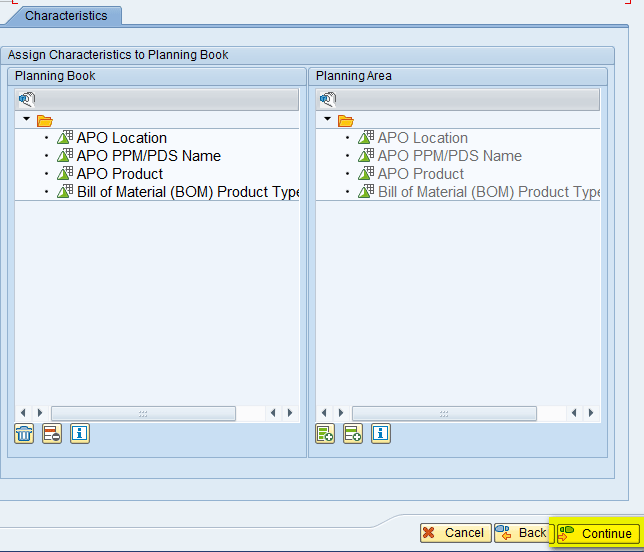
Task: Click the rightmost scroll-right arrow in Planning Area
Action: pyautogui.click(x=591, y=413)
